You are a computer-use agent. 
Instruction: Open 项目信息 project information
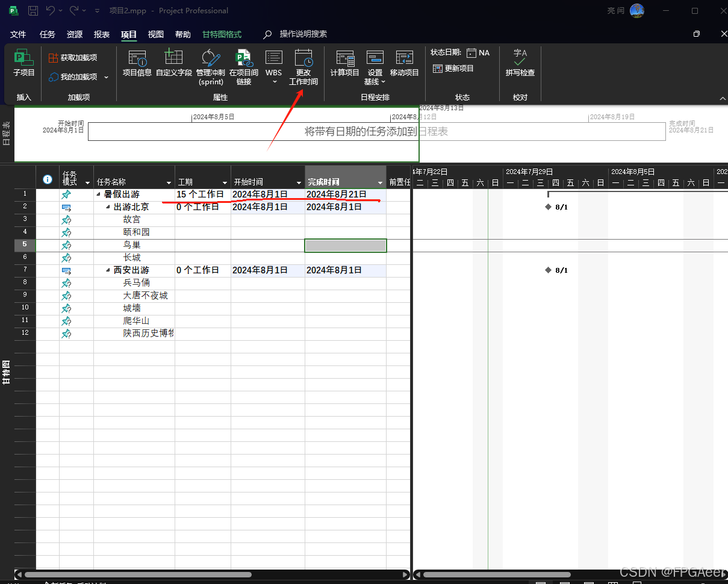(x=137, y=63)
